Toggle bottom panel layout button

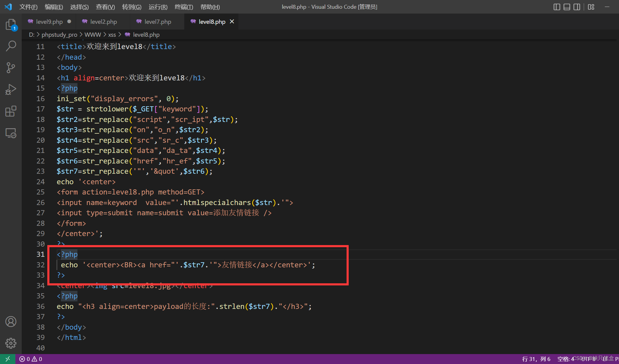point(567,7)
